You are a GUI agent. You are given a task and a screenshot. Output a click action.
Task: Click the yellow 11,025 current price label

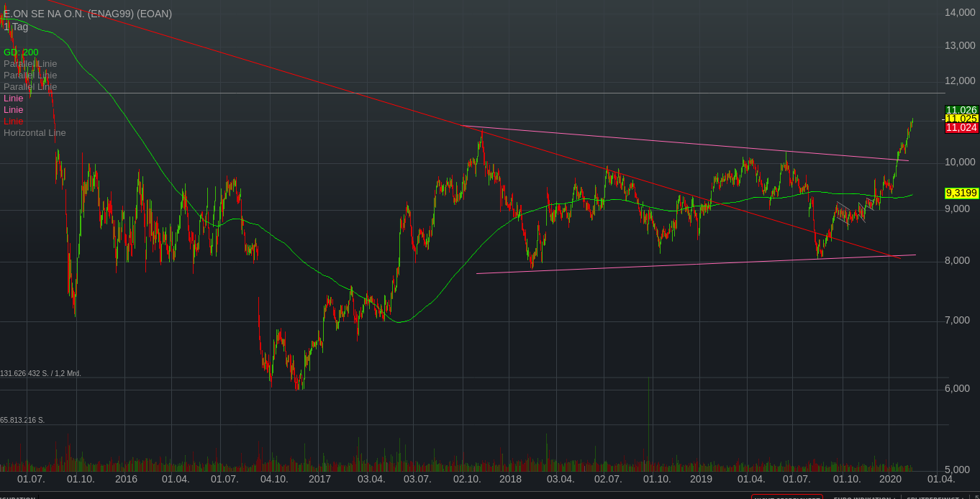pyautogui.click(x=961, y=119)
